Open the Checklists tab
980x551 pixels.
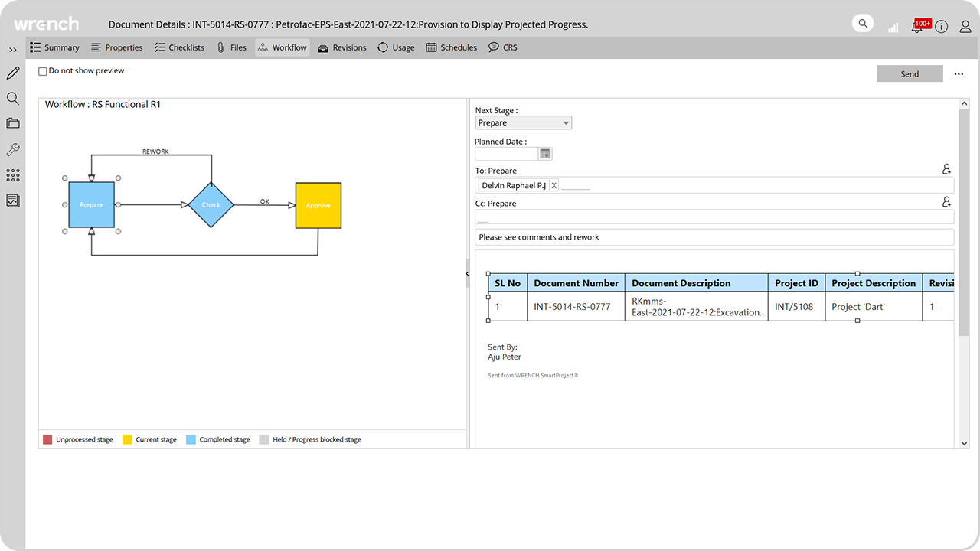point(179,47)
